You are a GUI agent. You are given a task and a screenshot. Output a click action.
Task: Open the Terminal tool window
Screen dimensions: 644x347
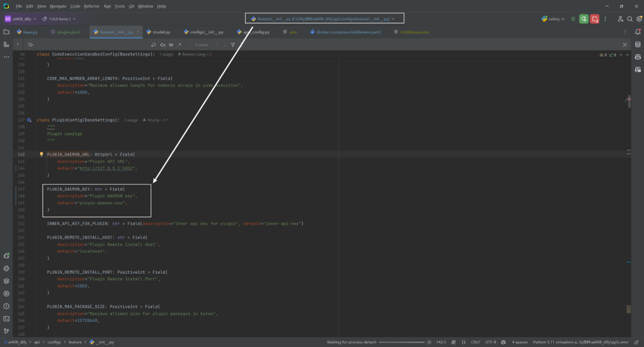[x=6, y=318]
